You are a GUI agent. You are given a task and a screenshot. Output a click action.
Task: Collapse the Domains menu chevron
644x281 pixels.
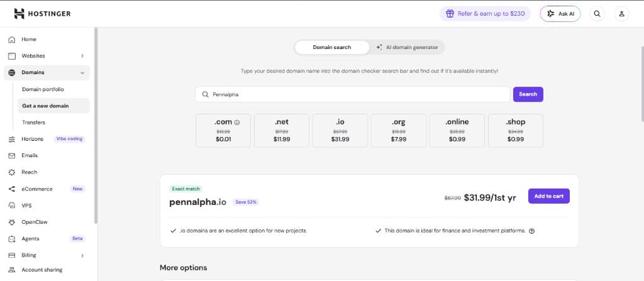coord(82,73)
